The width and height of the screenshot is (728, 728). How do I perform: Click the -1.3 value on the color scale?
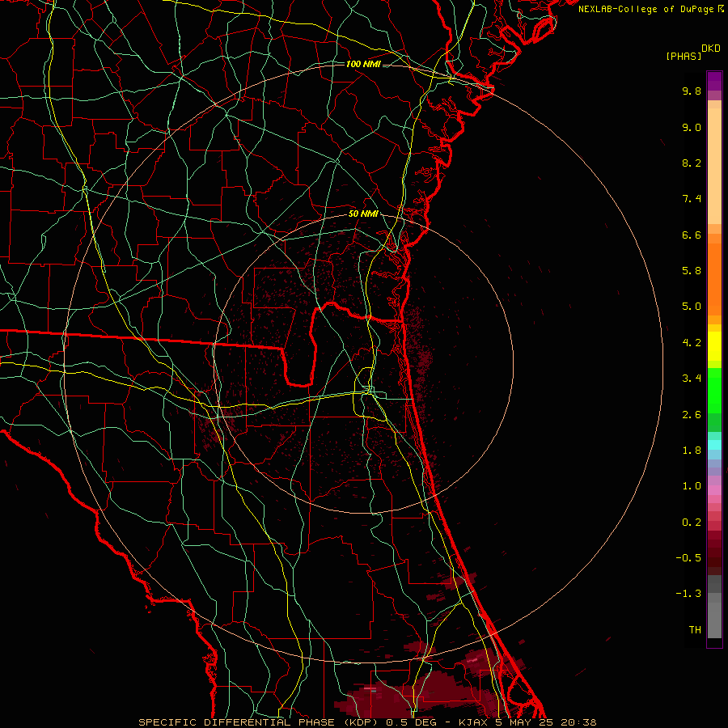688,594
